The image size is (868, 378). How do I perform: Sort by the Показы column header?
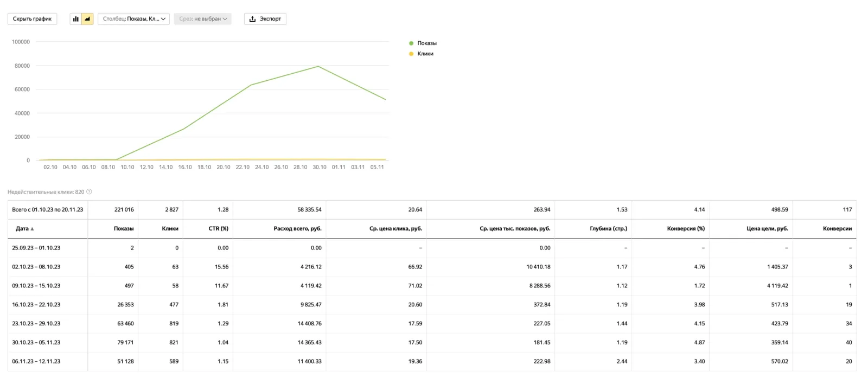coord(124,229)
